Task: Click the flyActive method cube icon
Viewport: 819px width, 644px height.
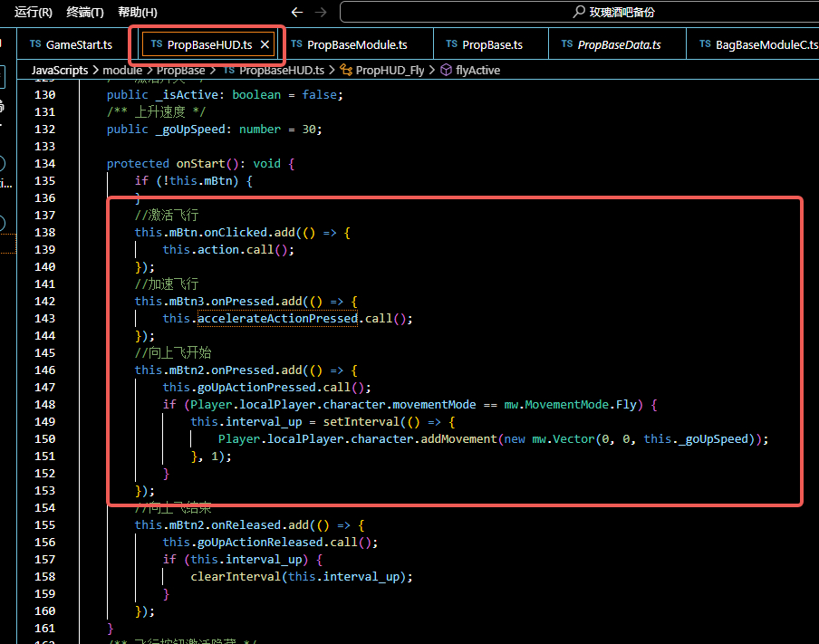Action: coord(446,70)
